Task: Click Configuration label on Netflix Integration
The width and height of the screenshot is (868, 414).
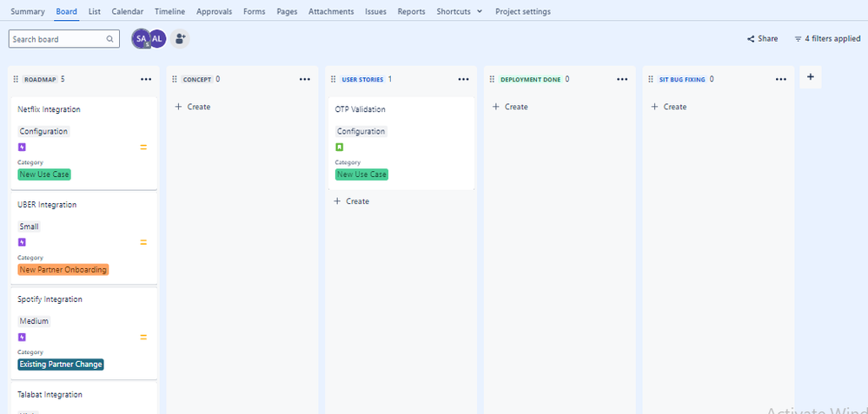Action: 43,132
